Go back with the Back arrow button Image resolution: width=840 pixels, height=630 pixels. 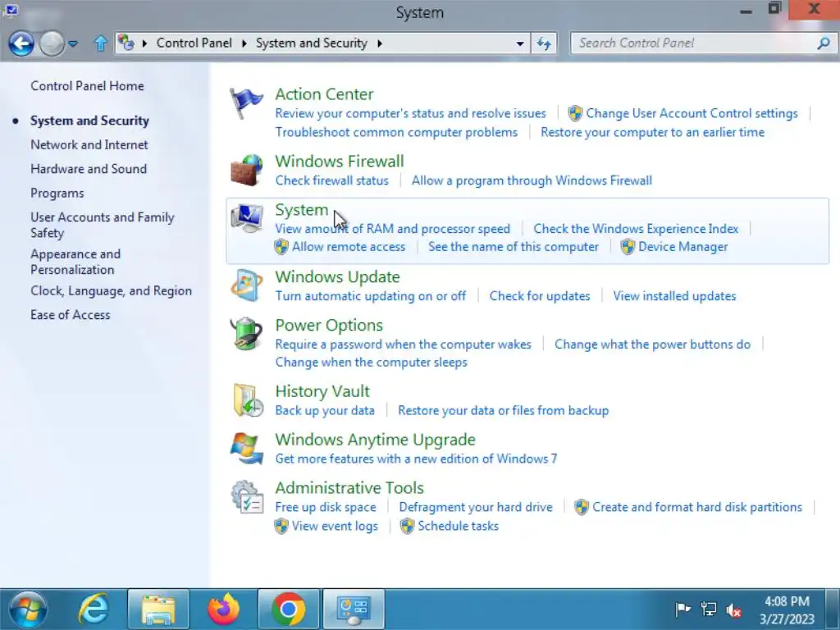click(x=21, y=43)
